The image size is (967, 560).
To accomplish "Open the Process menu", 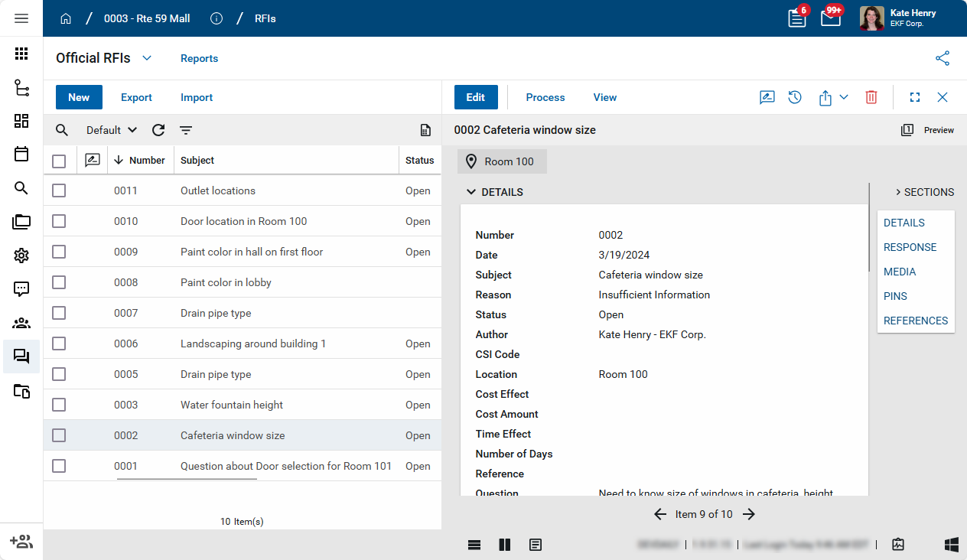I will pos(545,97).
